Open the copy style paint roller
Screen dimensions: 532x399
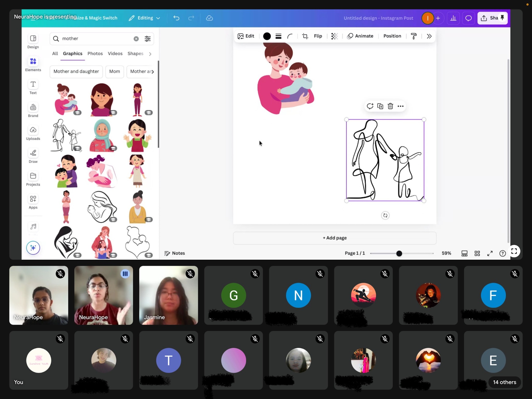pyautogui.click(x=414, y=36)
